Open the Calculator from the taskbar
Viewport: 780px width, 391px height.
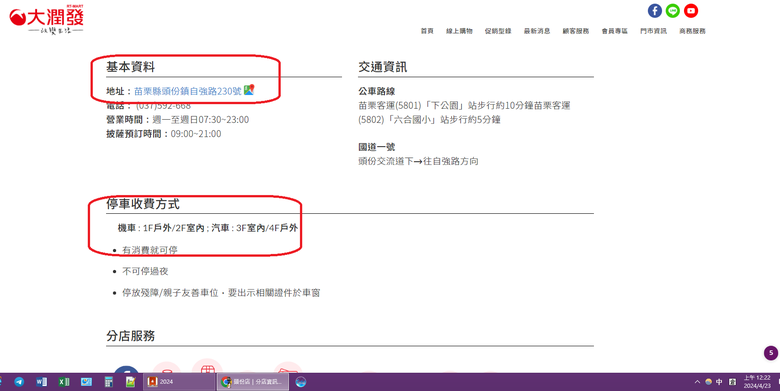[x=108, y=382]
